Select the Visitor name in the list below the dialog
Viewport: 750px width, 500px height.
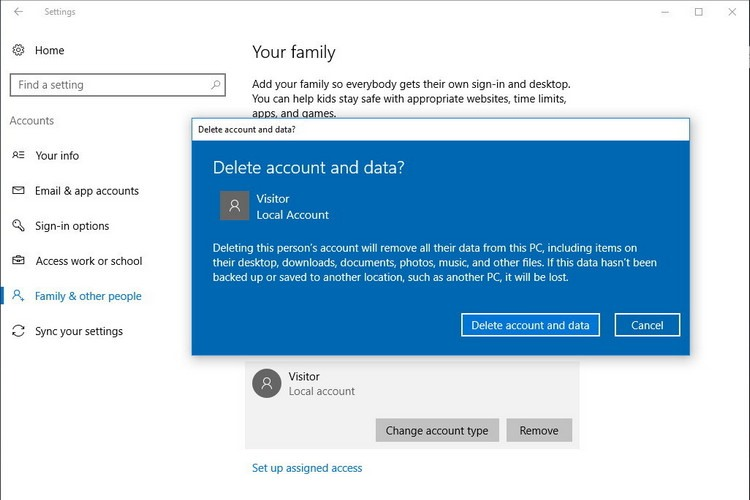click(x=304, y=377)
